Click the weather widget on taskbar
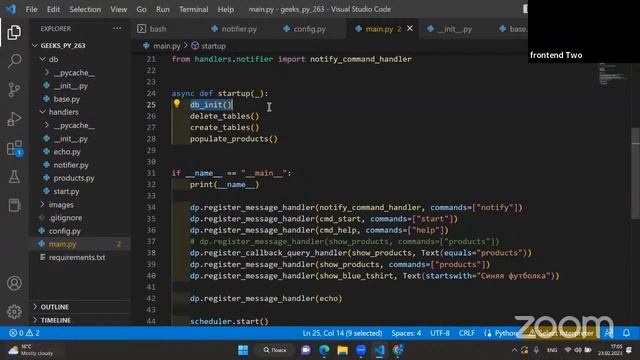This screenshot has height=360, width=640. coord(31,350)
